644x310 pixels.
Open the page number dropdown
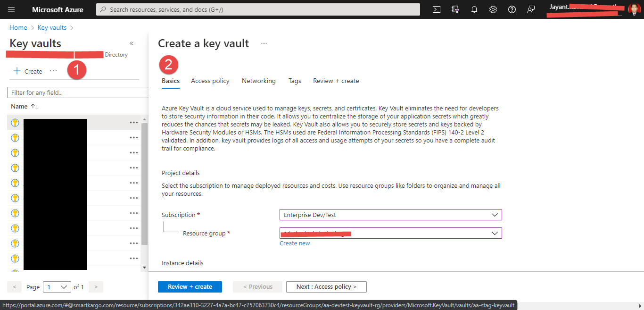tap(56, 287)
